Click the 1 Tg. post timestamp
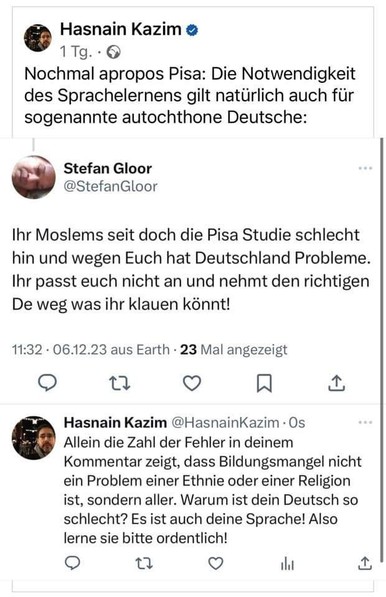 point(76,52)
